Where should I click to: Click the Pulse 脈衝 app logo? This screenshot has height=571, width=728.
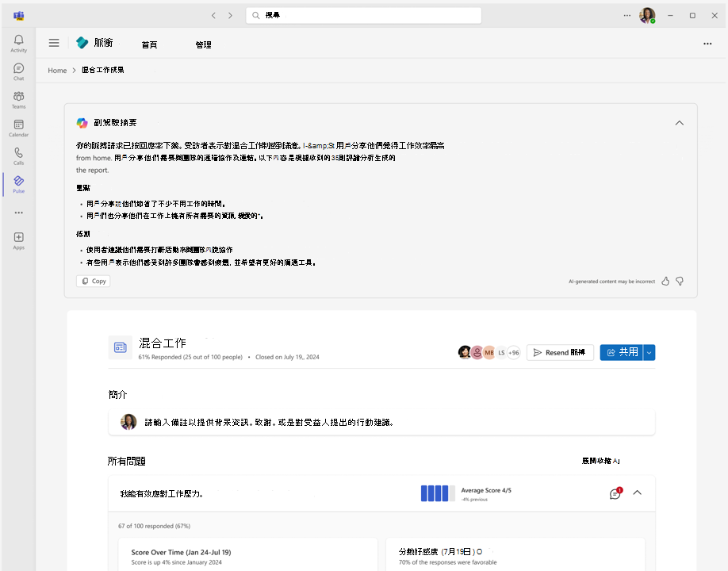click(82, 43)
